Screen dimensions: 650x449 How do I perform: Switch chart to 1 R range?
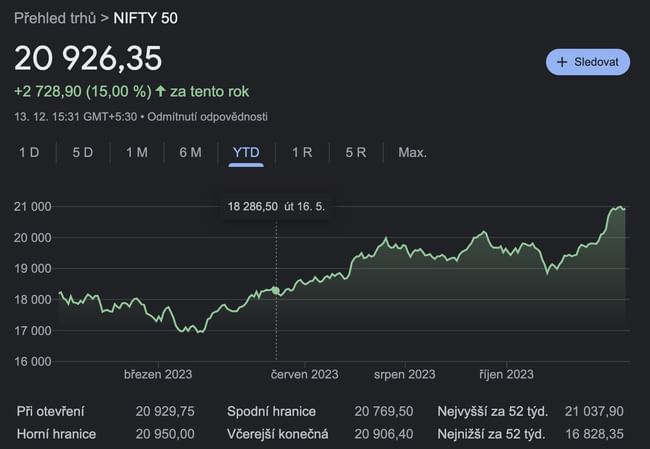[x=302, y=152]
